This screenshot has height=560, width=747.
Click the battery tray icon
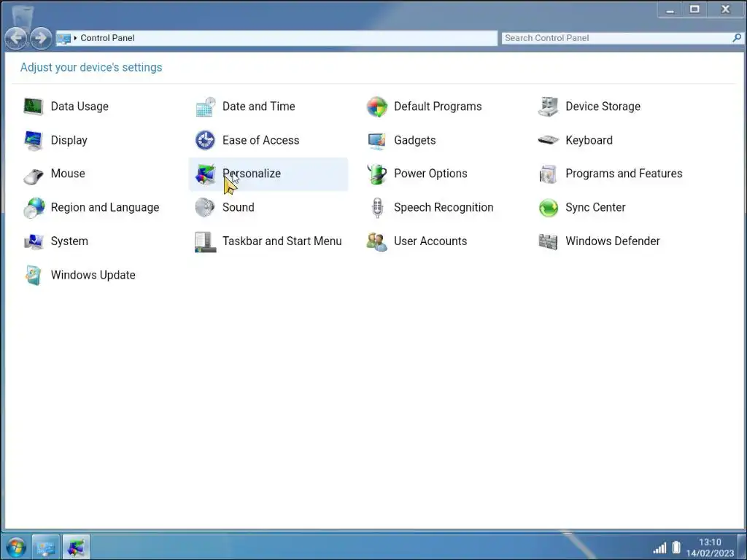click(x=676, y=548)
